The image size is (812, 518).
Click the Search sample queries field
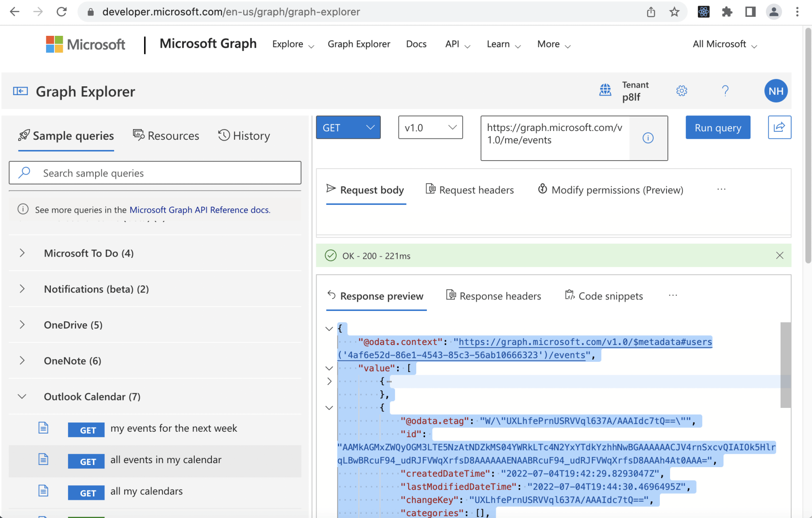pos(168,173)
